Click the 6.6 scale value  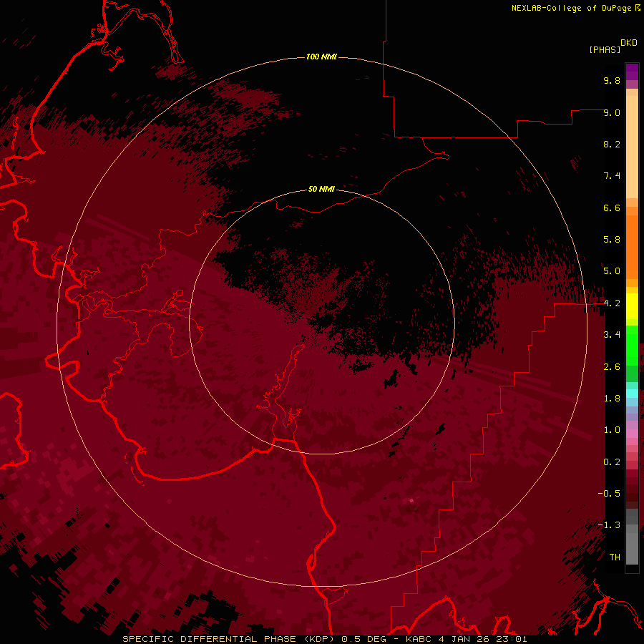[612, 208]
